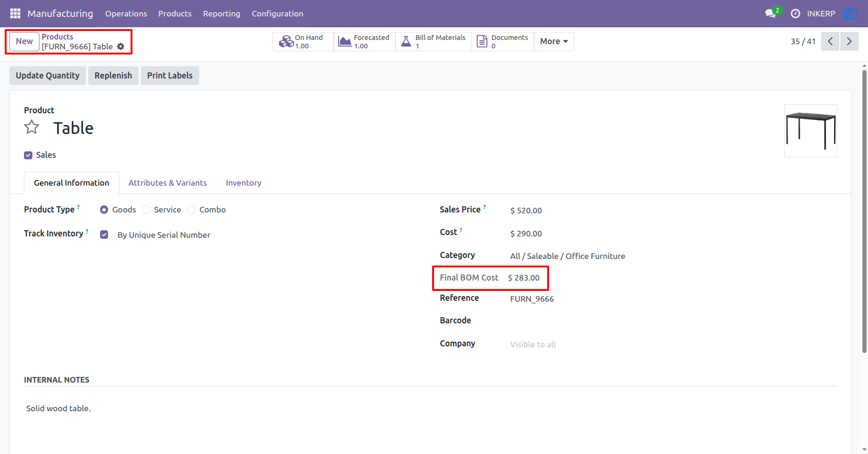Go to next record arrow

pyautogui.click(x=849, y=41)
